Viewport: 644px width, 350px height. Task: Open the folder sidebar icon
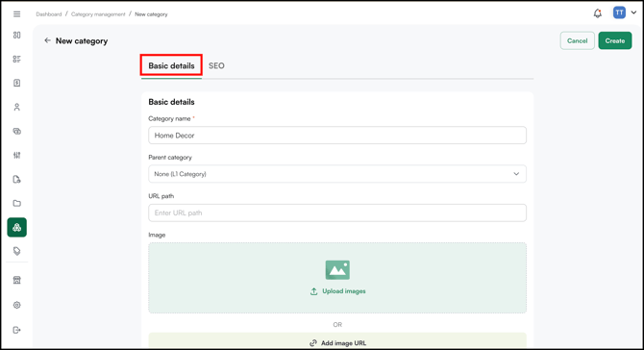pos(17,203)
